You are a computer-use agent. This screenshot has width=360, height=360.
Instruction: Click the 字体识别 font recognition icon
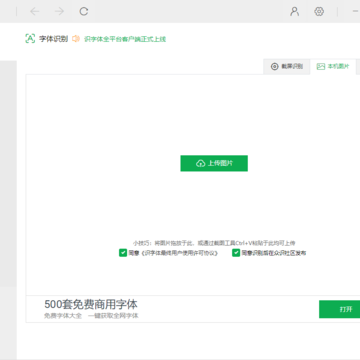point(30,39)
